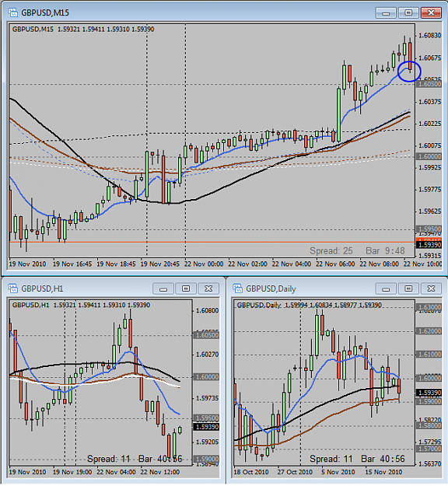
Task: Click the 15 Nov 2010 date label on Daily chart
Action: click(383, 472)
